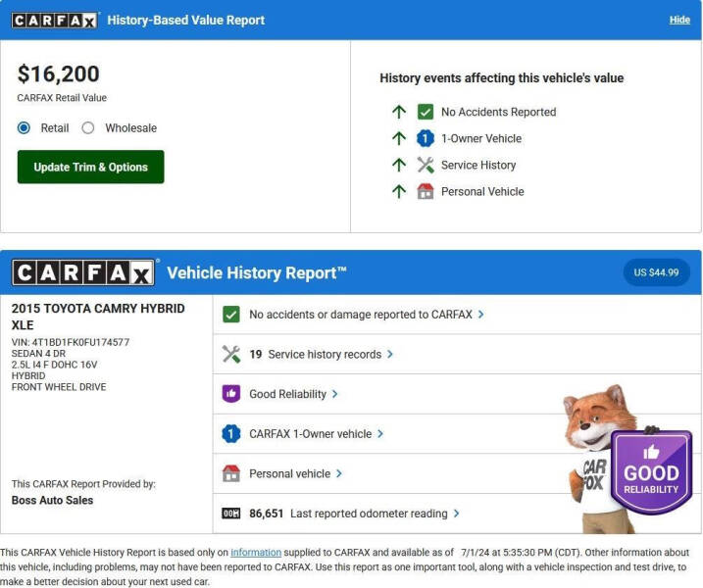Click the purple Good Reliability thumbs-up icon
Viewport: 703px width, 588px height.
coord(231,394)
